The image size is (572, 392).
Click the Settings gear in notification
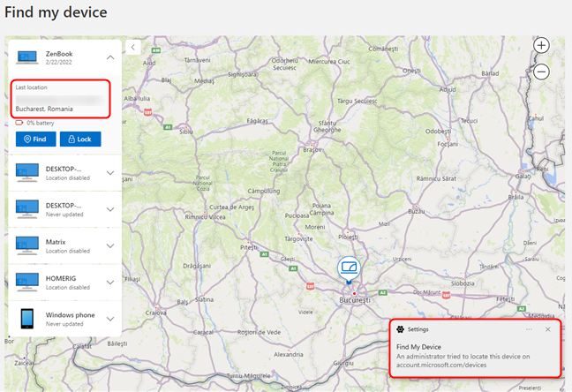click(x=400, y=329)
